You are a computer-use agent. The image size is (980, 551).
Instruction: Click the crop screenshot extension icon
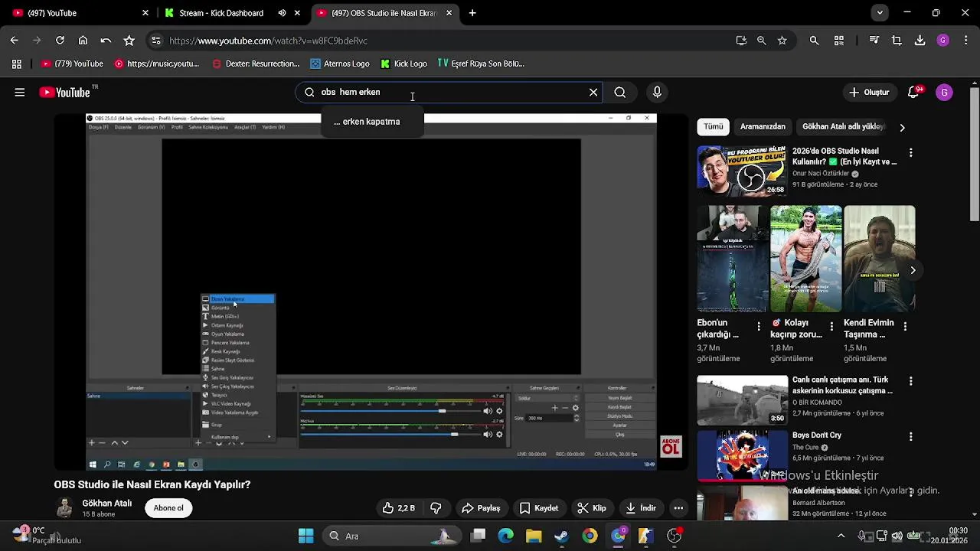pos(897,41)
